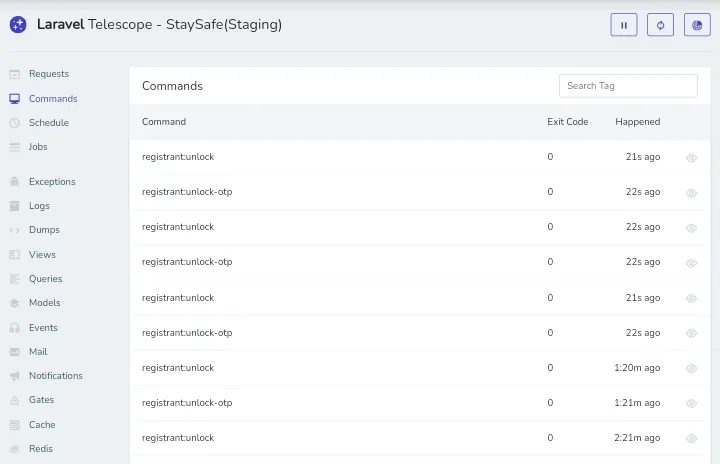
Task: Toggle night mode with the moon button
Action: pyautogui.click(x=697, y=25)
